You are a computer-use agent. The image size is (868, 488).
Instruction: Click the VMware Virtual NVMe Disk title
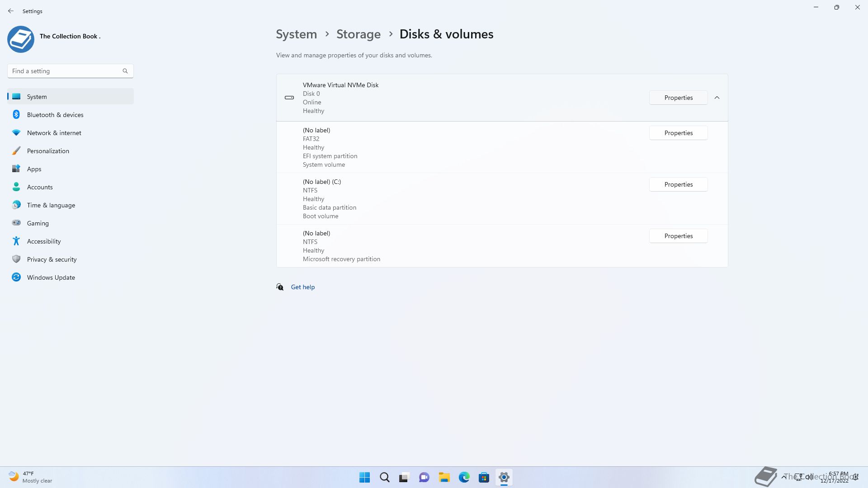(x=341, y=85)
